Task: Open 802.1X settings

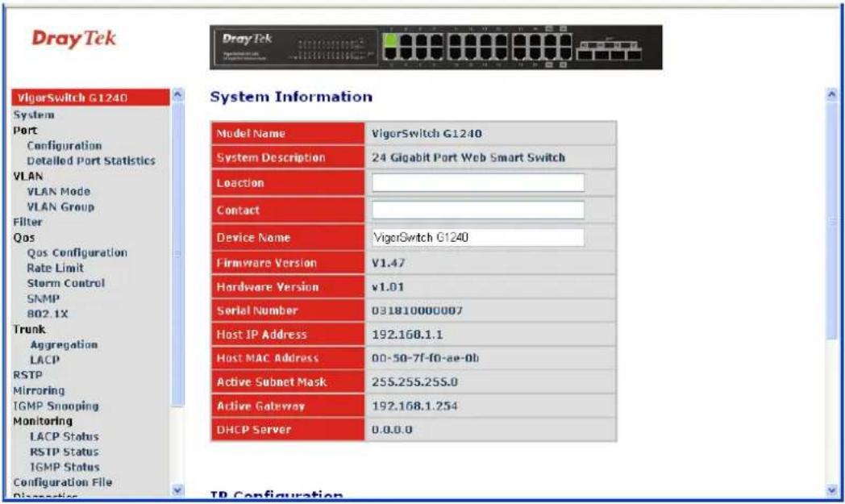Action: pyautogui.click(x=48, y=314)
